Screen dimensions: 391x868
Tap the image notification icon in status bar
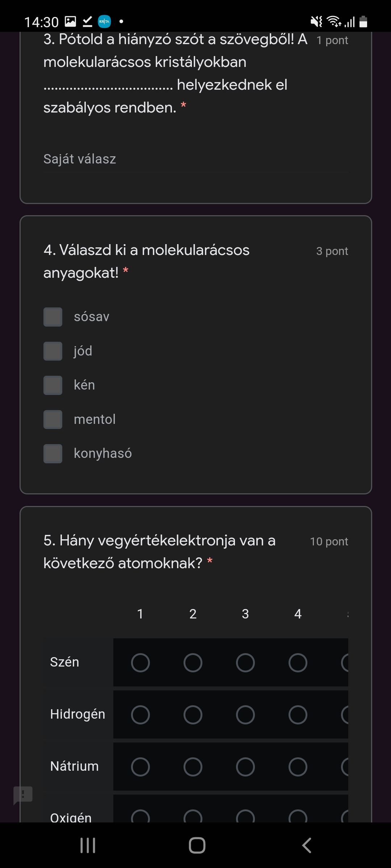(x=70, y=22)
